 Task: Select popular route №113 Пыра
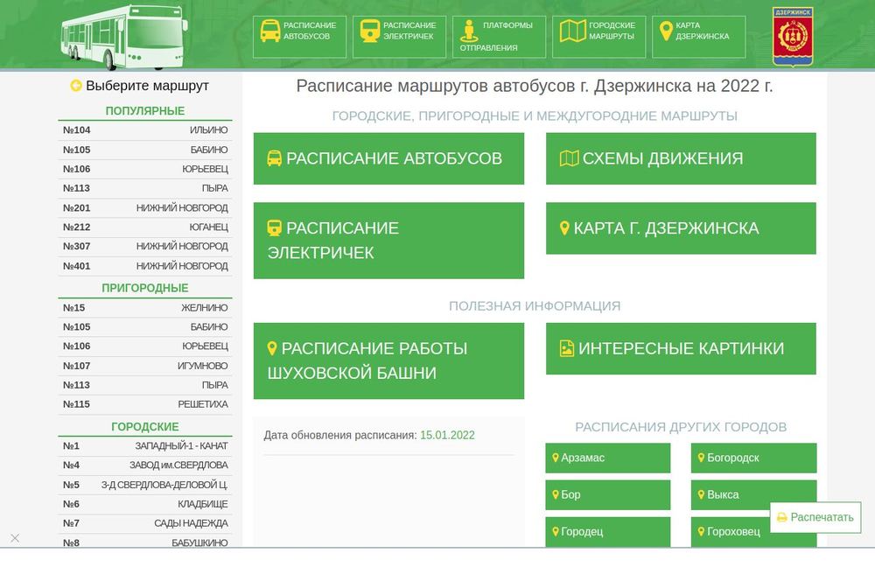point(145,188)
